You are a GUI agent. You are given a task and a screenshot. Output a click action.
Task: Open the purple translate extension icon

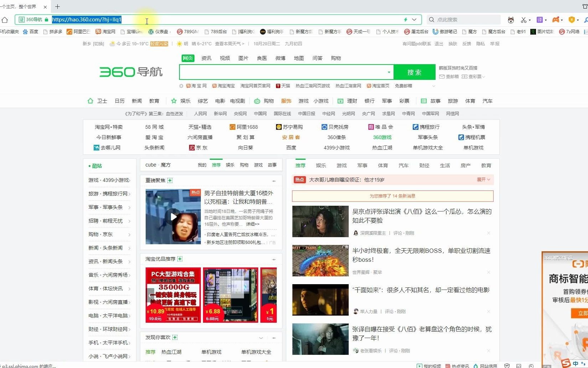pyautogui.click(x=540, y=20)
